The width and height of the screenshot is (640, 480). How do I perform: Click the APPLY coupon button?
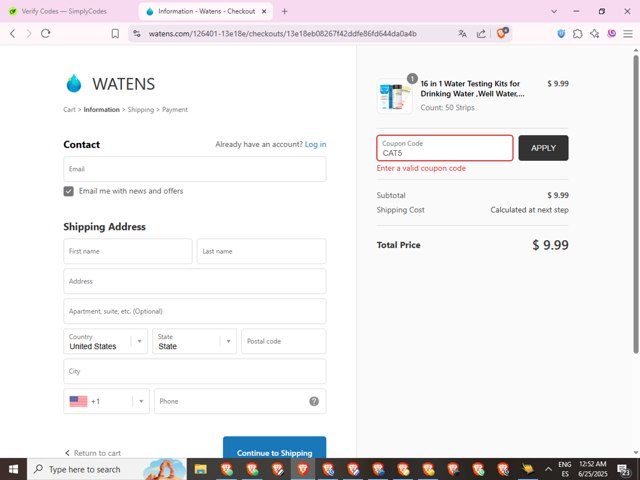coord(543,148)
